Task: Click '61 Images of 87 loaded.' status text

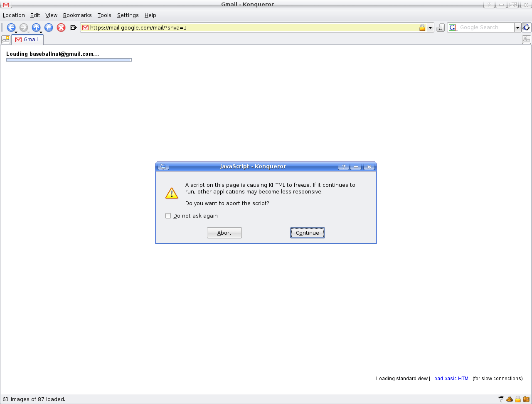Action: 34,399
